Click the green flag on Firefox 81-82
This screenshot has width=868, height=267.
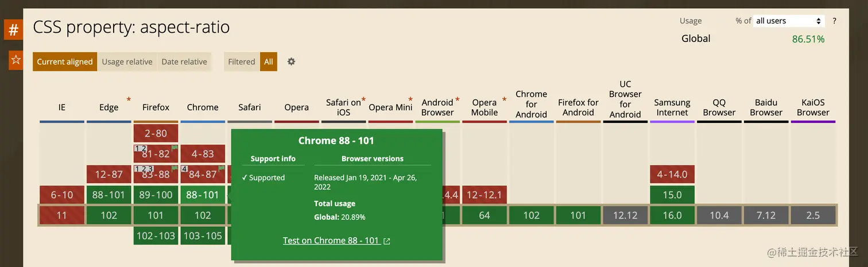tap(175, 148)
